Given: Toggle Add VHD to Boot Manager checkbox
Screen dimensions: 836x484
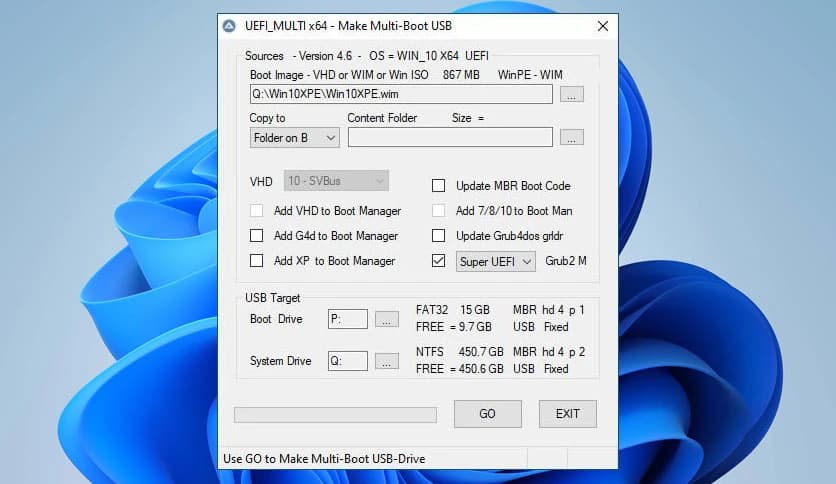Looking at the screenshot, I should click(x=256, y=211).
